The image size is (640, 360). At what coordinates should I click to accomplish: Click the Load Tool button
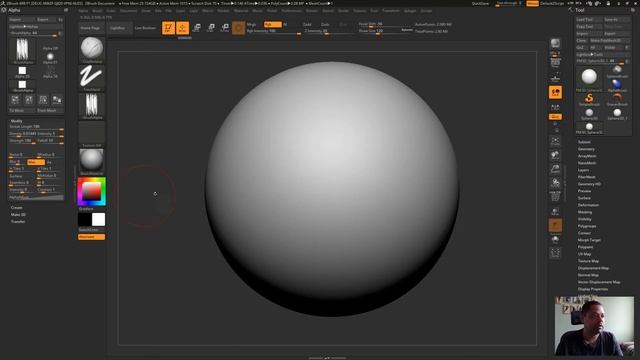tap(589, 20)
